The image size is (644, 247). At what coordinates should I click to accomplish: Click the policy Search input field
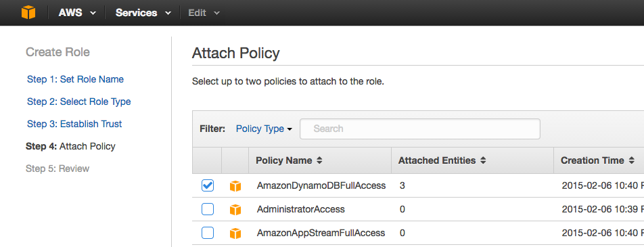(x=419, y=129)
